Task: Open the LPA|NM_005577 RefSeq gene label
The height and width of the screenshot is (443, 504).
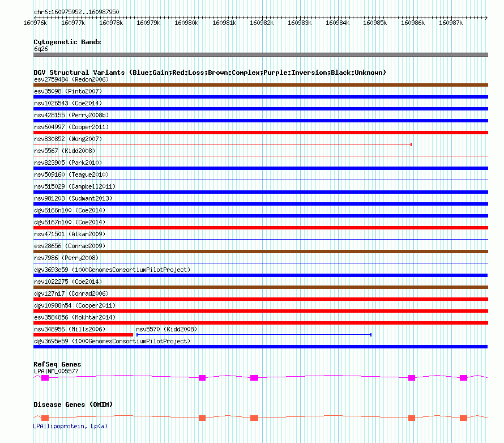Action: click(x=56, y=371)
